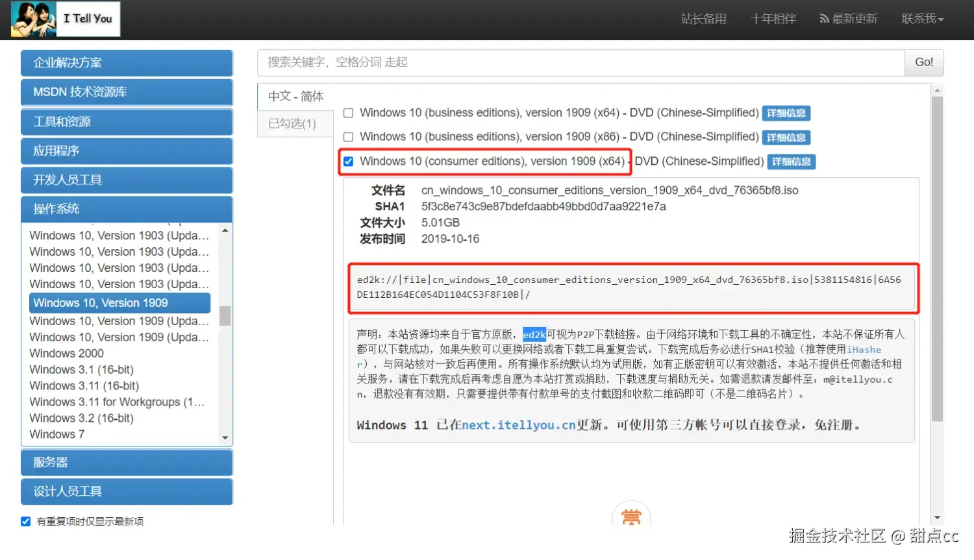Open the iHasher tool link
Viewport: 974px width, 560px height.
click(x=864, y=350)
